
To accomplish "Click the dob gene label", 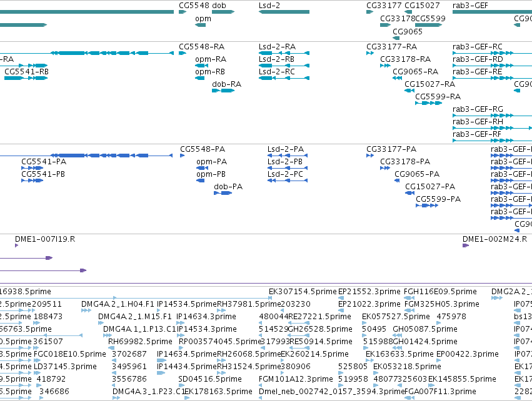I will 219,6.
